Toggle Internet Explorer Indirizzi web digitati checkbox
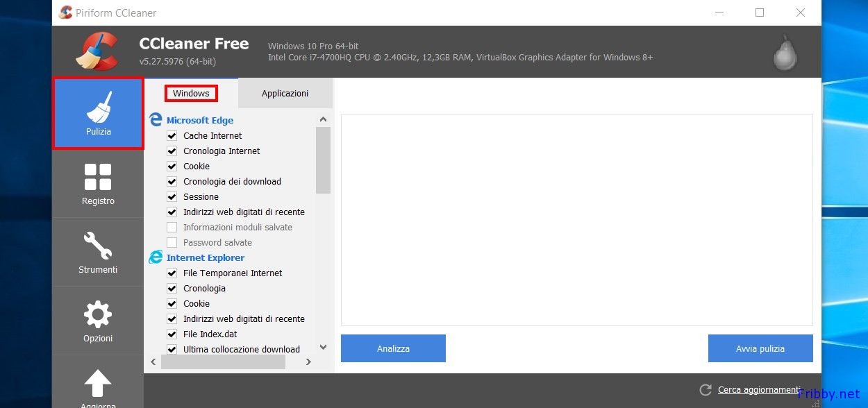The width and height of the screenshot is (868, 408). (172, 318)
